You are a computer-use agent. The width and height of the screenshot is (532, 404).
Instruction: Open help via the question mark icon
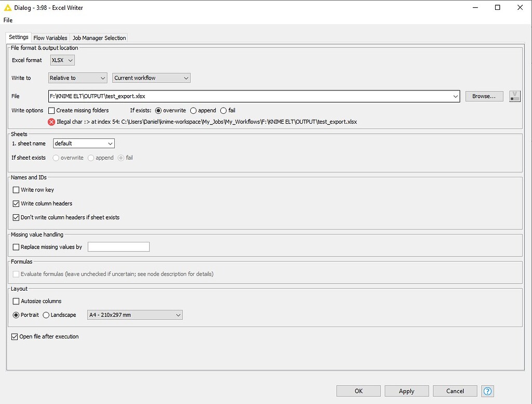pos(487,391)
